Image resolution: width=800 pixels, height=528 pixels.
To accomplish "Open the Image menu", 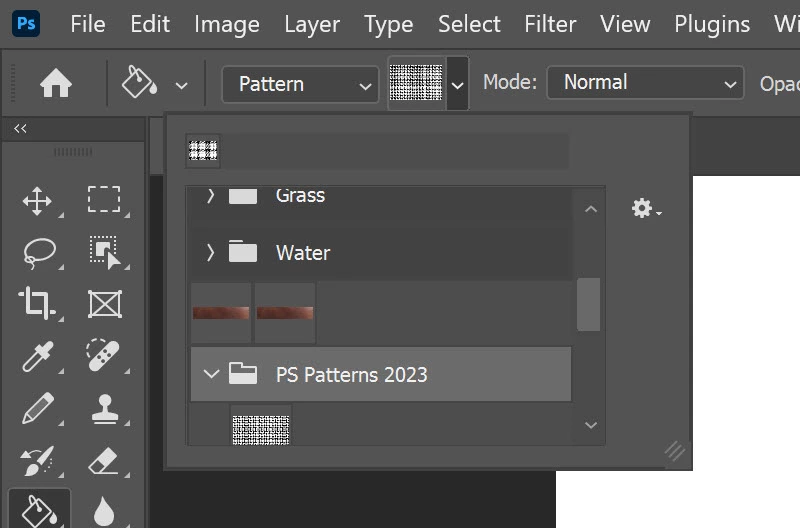I will point(227,24).
